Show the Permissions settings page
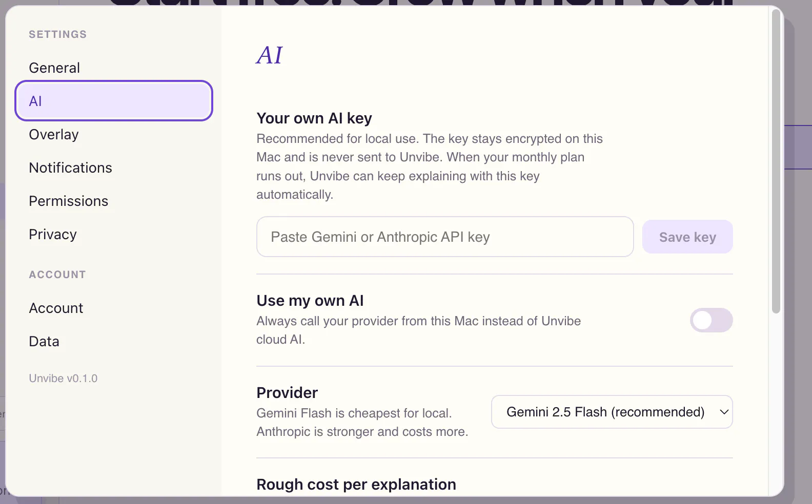The width and height of the screenshot is (812, 504). tap(69, 201)
